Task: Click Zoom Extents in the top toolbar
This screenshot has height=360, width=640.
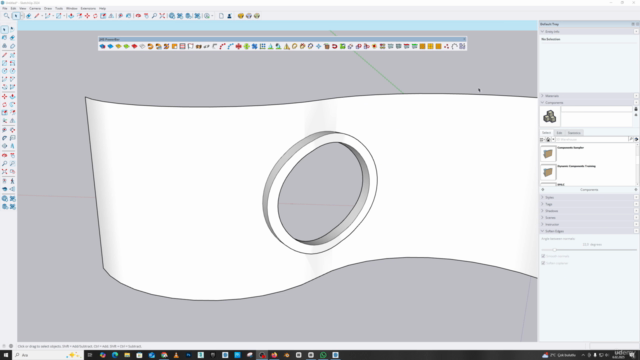Action: point(162,16)
